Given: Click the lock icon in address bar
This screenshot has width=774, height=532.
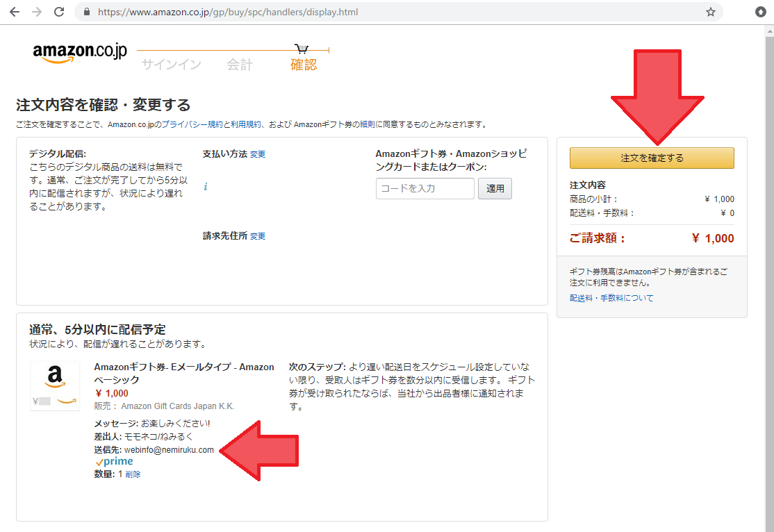Looking at the screenshot, I should point(87,12).
